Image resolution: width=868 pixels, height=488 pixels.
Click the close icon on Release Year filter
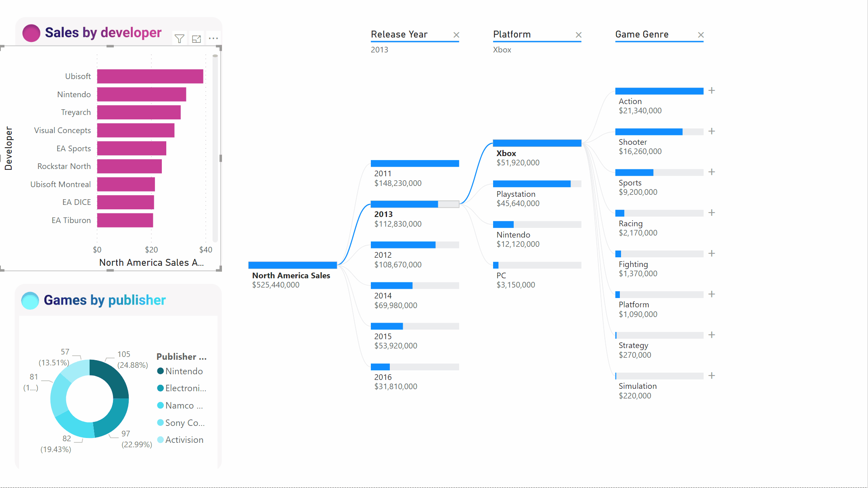click(457, 34)
